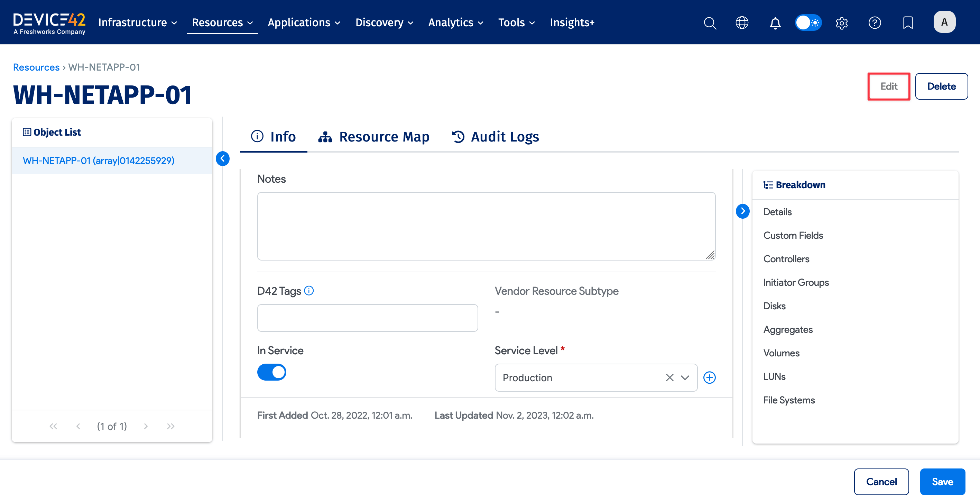Click the help question mark icon
This screenshot has width=980, height=501.
click(875, 22)
